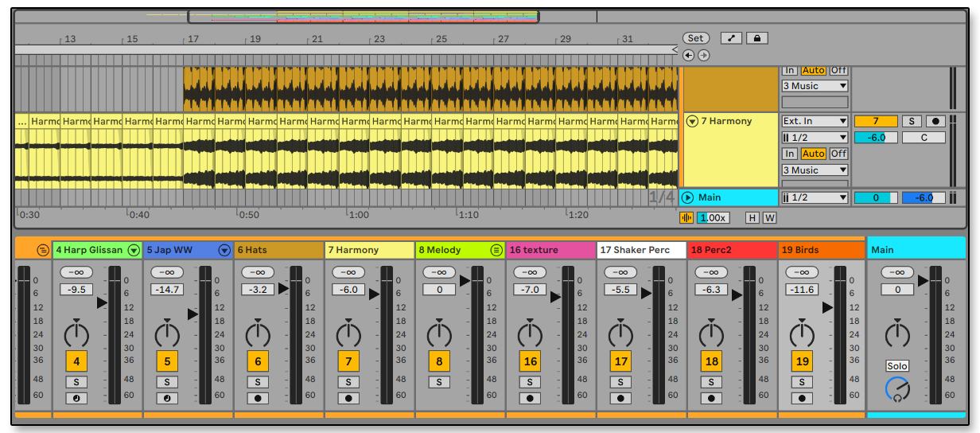Set 7 Harmony monitoring to Off

[839, 154]
